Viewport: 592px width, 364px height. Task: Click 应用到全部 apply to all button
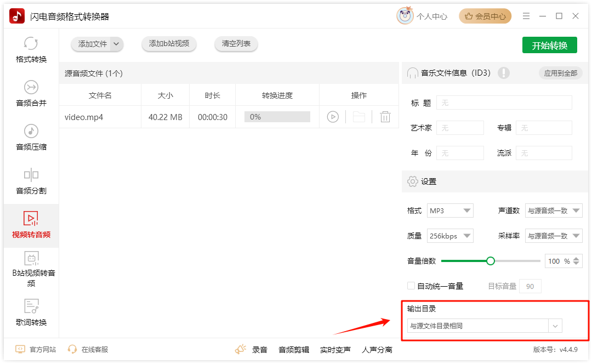click(x=560, y=73)
